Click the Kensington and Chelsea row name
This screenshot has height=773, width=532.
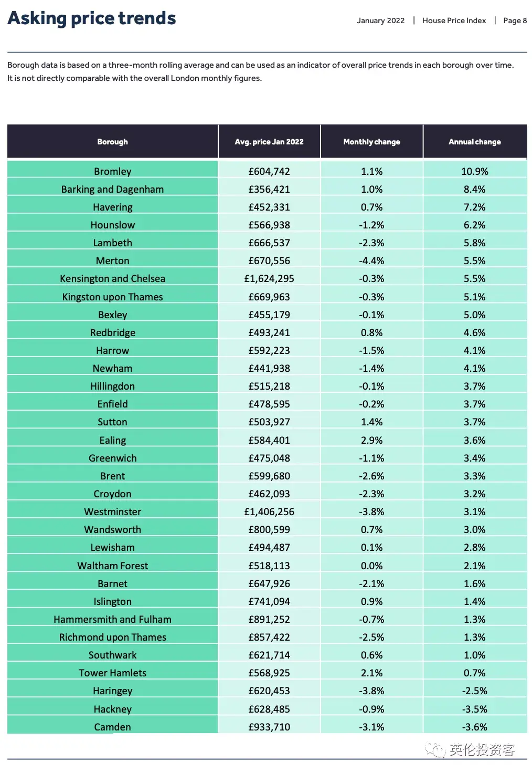pyautogui.click(x=112, y=278)
